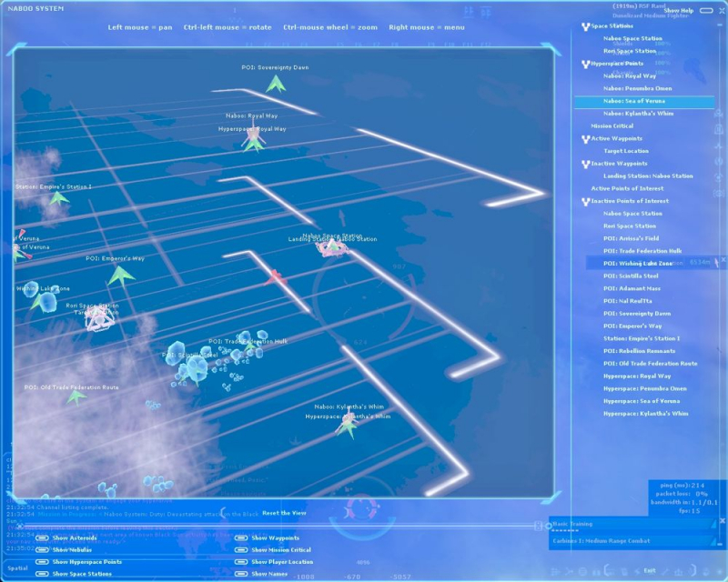Select the Mission Critical list entry
The width and height of the screenshot is (728, 582).
[x=612, y=126]
